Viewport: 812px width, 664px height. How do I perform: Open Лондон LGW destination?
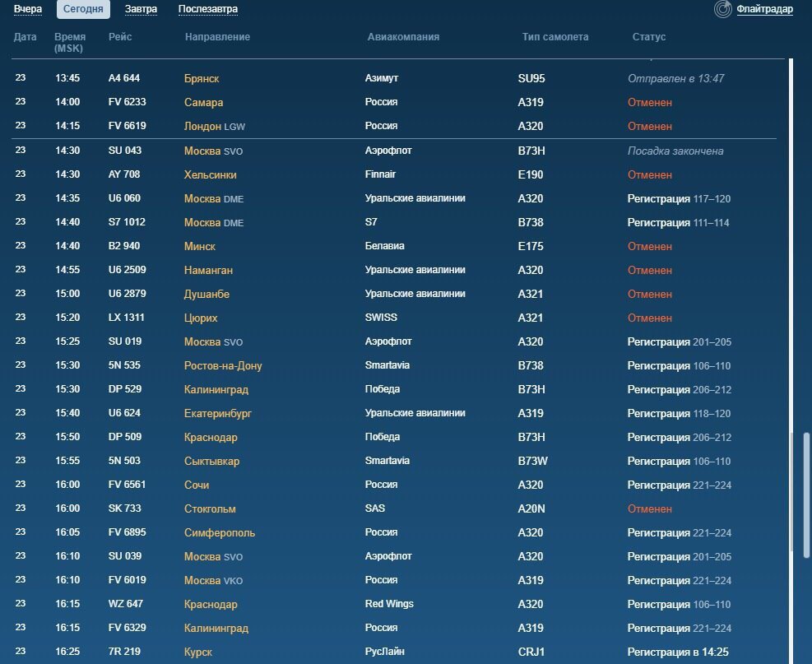[215, 126]
